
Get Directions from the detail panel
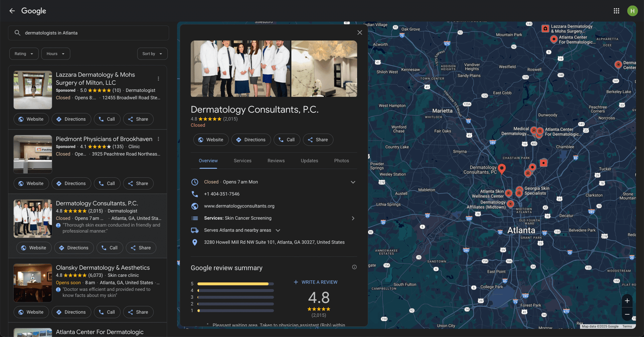pos(251,140)
